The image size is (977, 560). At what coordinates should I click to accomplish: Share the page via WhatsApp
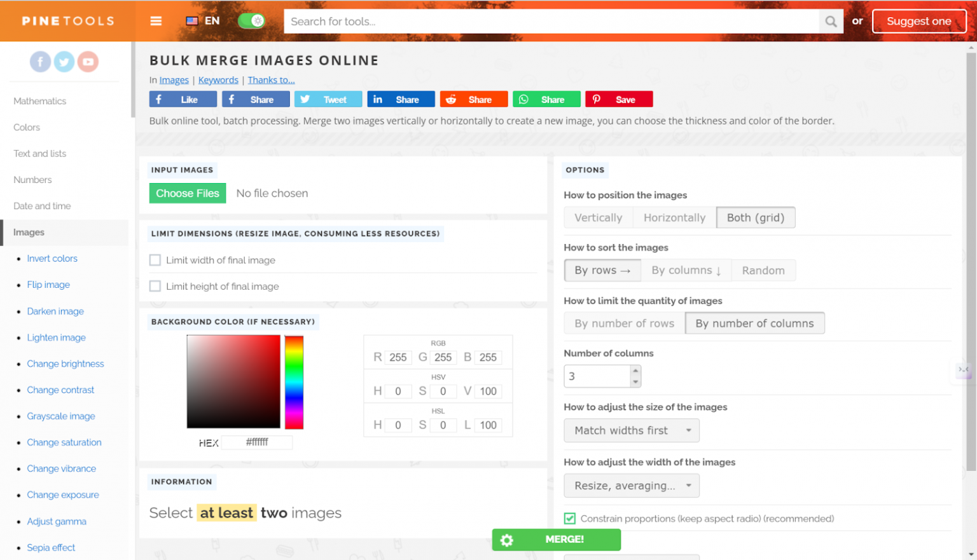pyautogui.click(x=546, y=100)
